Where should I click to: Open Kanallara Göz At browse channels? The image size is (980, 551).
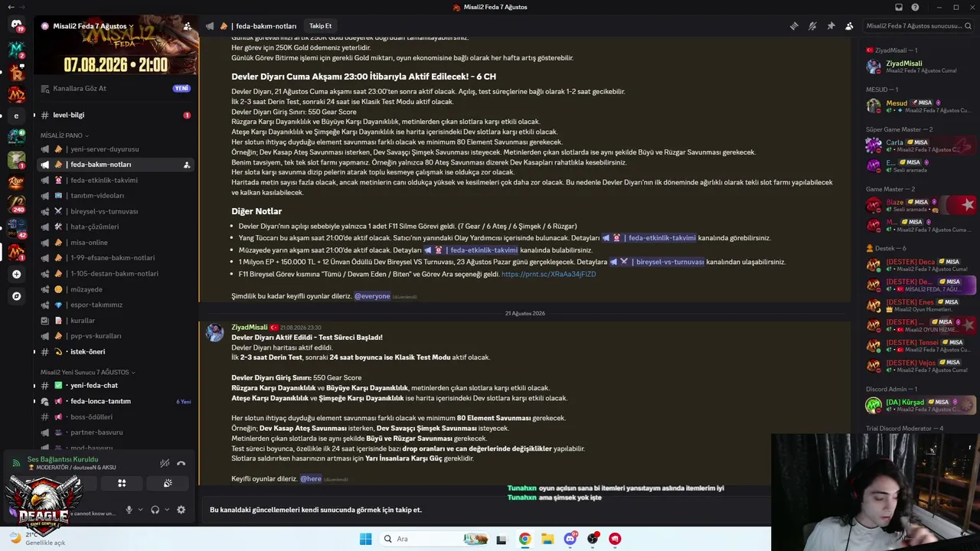[116, 88]
